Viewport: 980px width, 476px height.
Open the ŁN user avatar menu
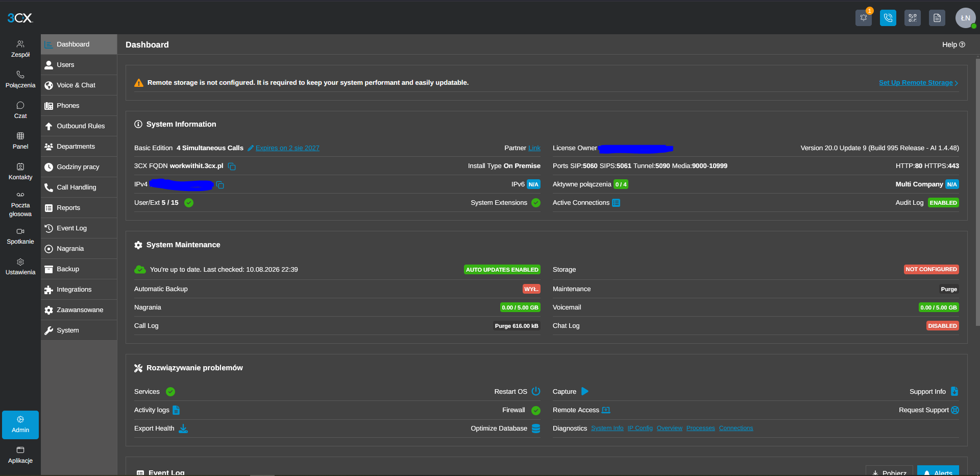[966, 18]
